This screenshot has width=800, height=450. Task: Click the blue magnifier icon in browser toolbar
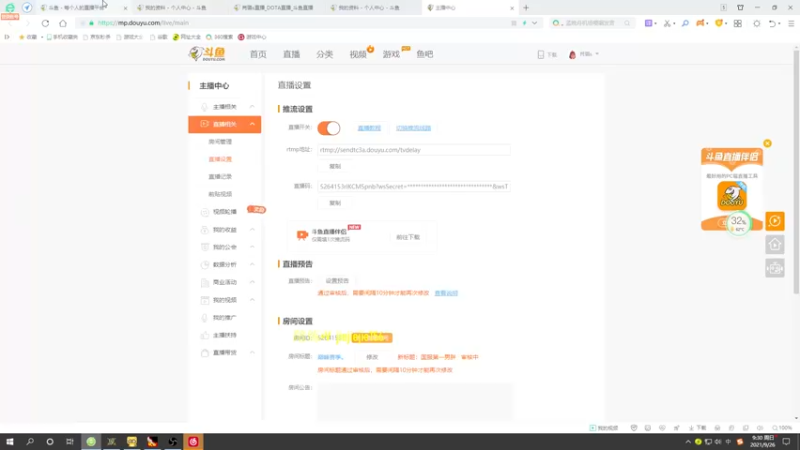coord(685,23)
